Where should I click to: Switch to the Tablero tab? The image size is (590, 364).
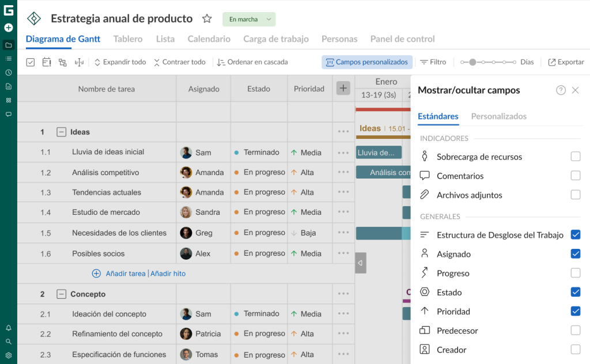[x=128, y=39]
